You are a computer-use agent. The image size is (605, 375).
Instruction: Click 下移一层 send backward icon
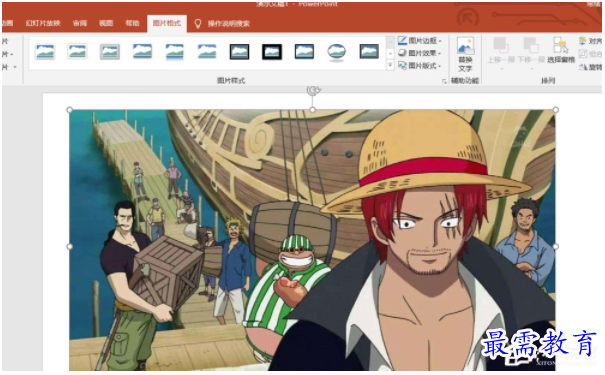[x=531, y=45]
